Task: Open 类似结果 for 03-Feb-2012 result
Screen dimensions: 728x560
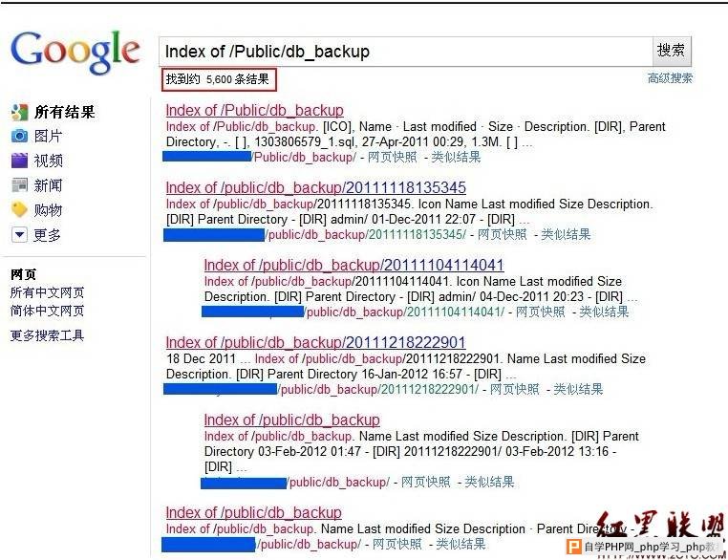Action: click(489, 482)
